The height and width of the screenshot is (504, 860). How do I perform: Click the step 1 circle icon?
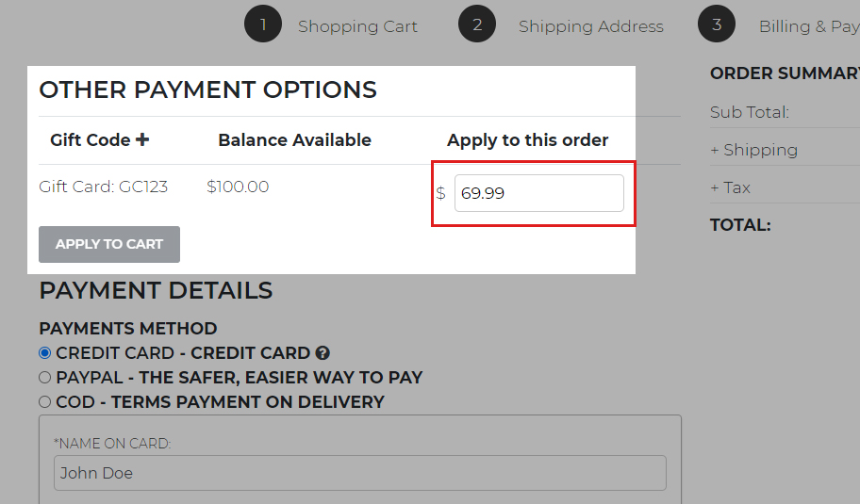pos(263,25)
